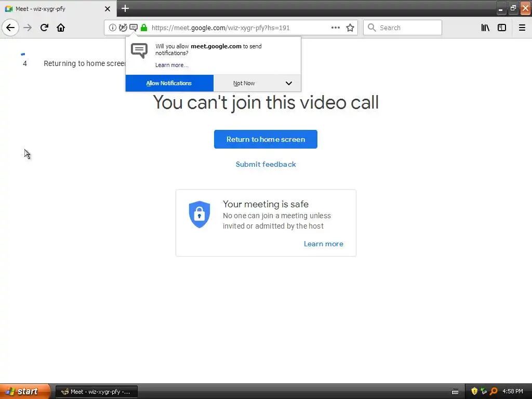Open the Submit feedback link
Image resolution: width=532 pixels, height=399 pixels.
coord(265,164)
